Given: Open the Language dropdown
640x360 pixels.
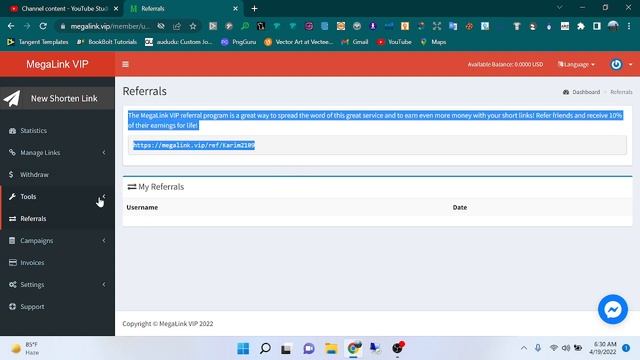Looking at the screenshot, I should tap(576, 64).
